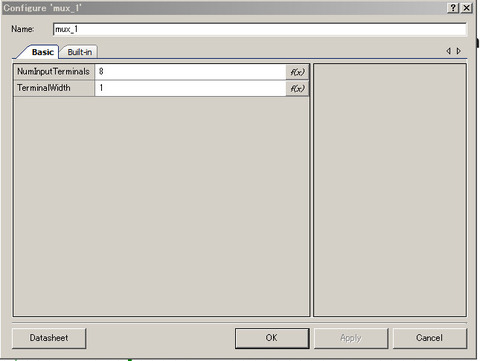Edit TerminalWidth value field
This screenshot has width=480, height=361.
pyautogui.click(x=190, y=88)
